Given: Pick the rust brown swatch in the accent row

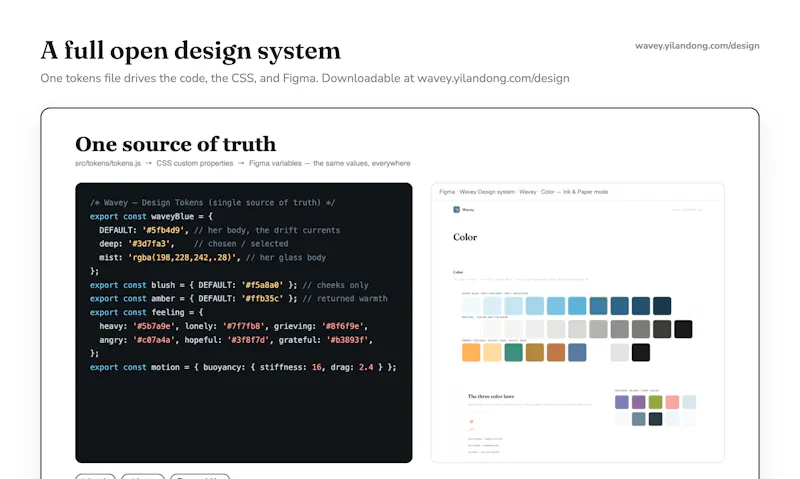Looking at the screenshot, I should 556,352.
